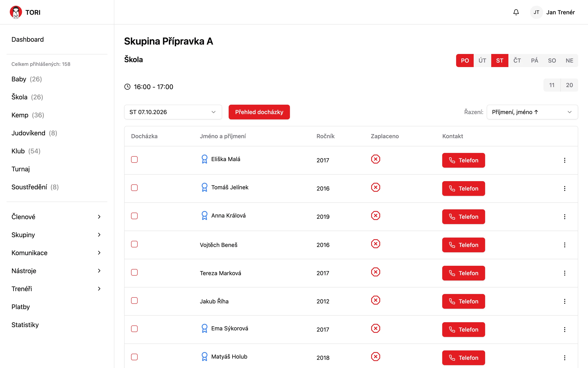Image resolution: width=588 pixels, height=368 pixels.
Task: Switch to the PO day tab
Action: coord(465,60)
